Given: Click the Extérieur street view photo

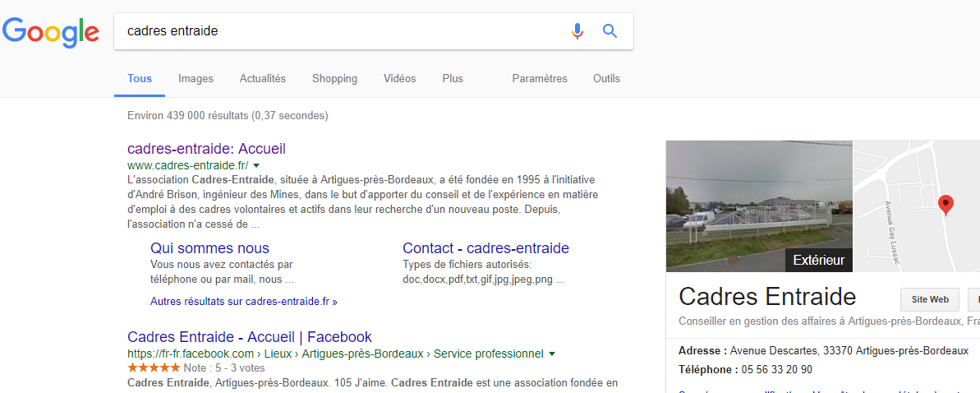Looking at the screenshot, I should point(759,206).
